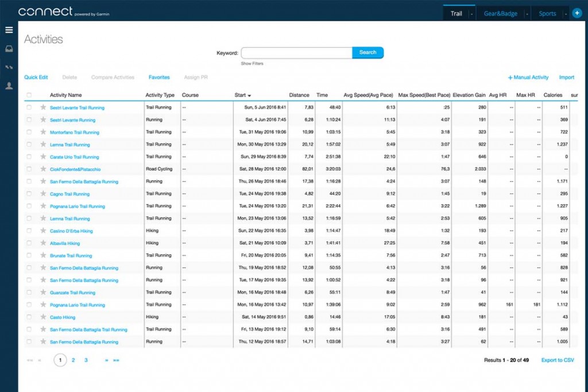This screenshot has height=392, width=588.
Task: Star the Montorfano Trail Running activity
Action: (43, 132)
